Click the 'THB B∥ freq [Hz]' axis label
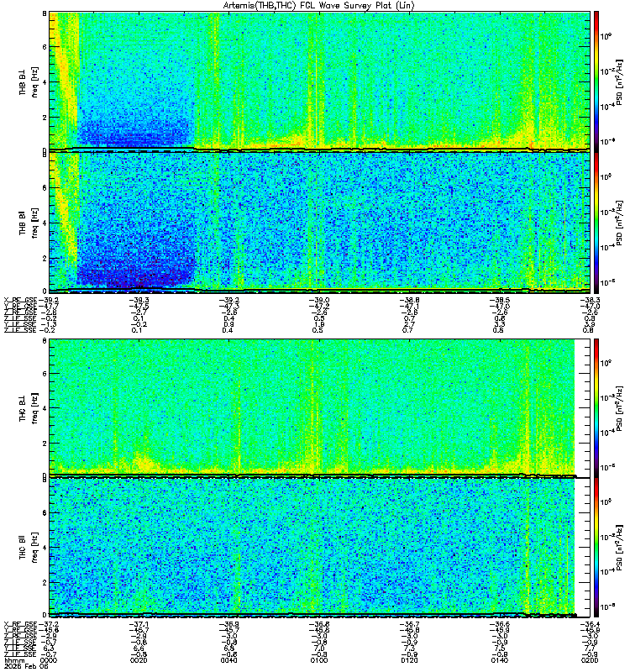The width and height of the screenshot is (630, 672). tap(28, 223)
